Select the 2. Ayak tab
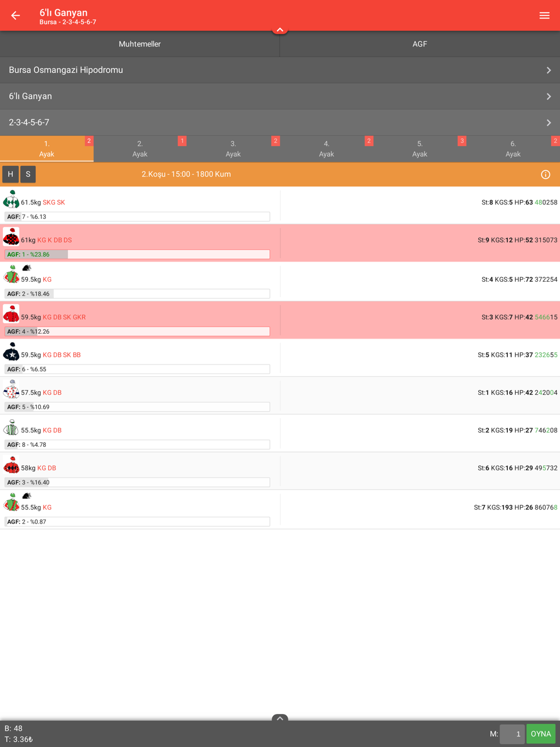 point(140,149)
